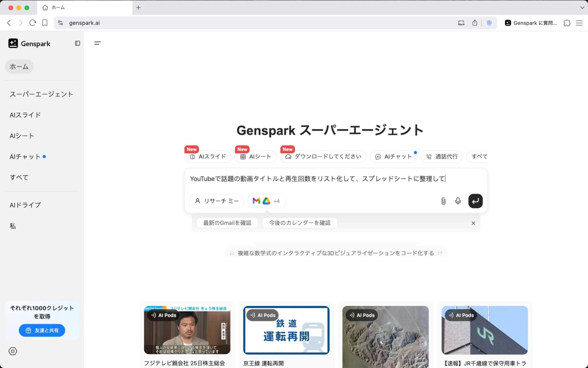Click the screen cast icon in address bar
The height and width of the screenshot is (368, 588).
click(x=461, y=23)
